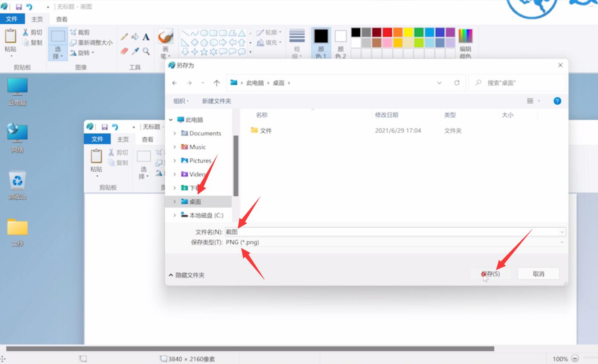This screenshot has width=598, height=364.
Task: Go up one folder level
Action: [x=216, y=83]
